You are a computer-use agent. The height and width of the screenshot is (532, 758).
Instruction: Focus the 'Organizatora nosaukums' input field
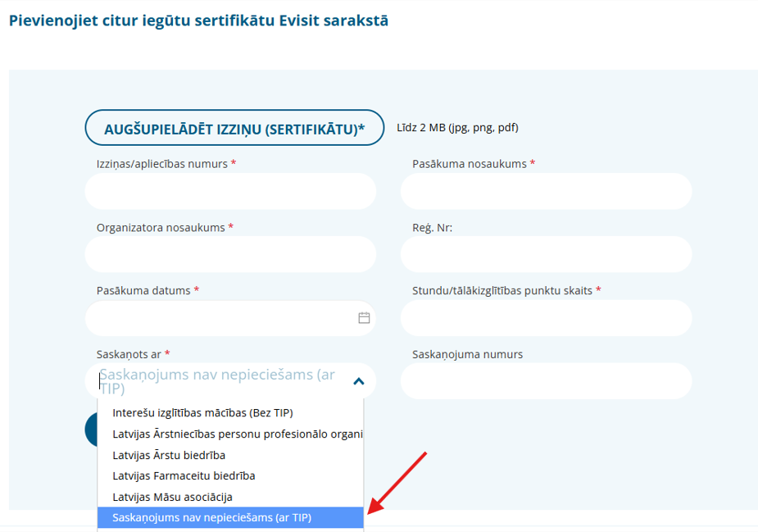pyautogui.click(x=230, y=254)
